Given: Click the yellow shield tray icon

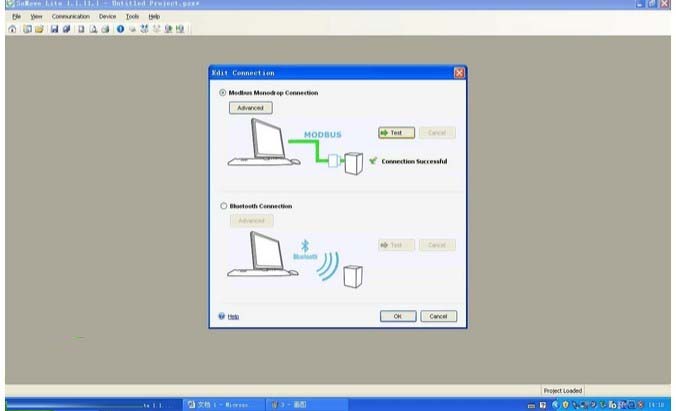Looking at the screenshot, I should point(566,405).
